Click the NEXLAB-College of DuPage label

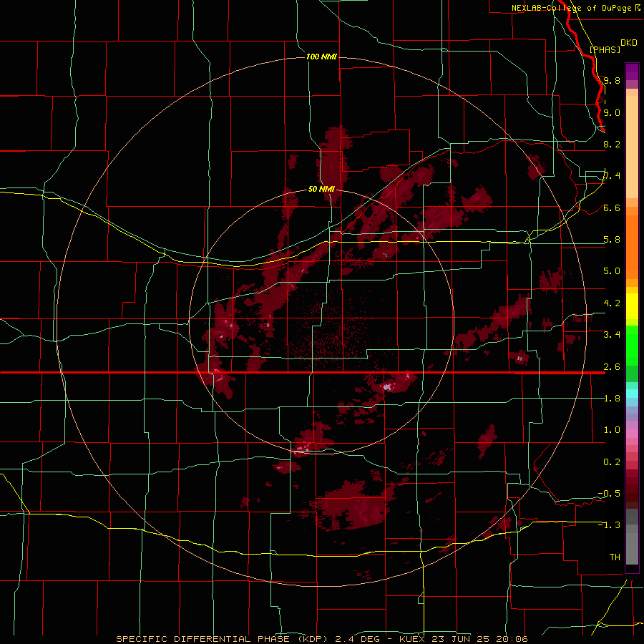pyautogui.click(x=571, y=8)
